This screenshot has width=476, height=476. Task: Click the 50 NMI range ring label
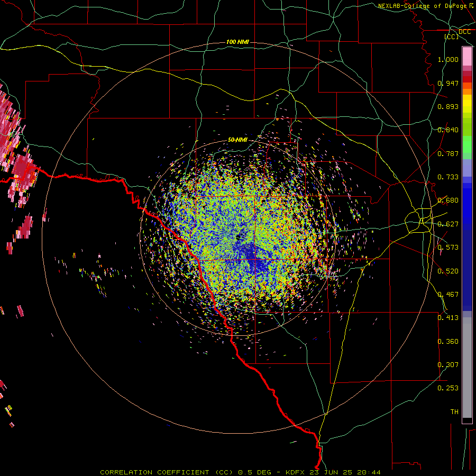click(x=237, y=140)
